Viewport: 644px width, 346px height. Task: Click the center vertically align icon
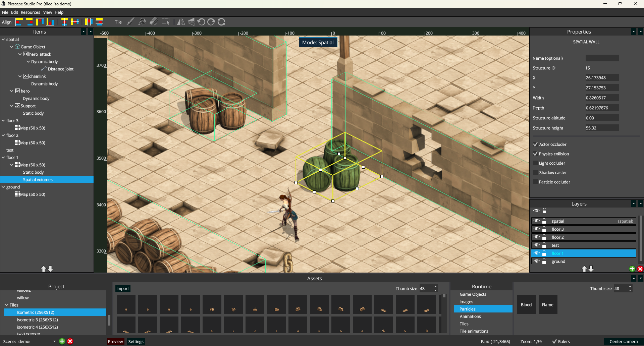[x=75, y=22]
